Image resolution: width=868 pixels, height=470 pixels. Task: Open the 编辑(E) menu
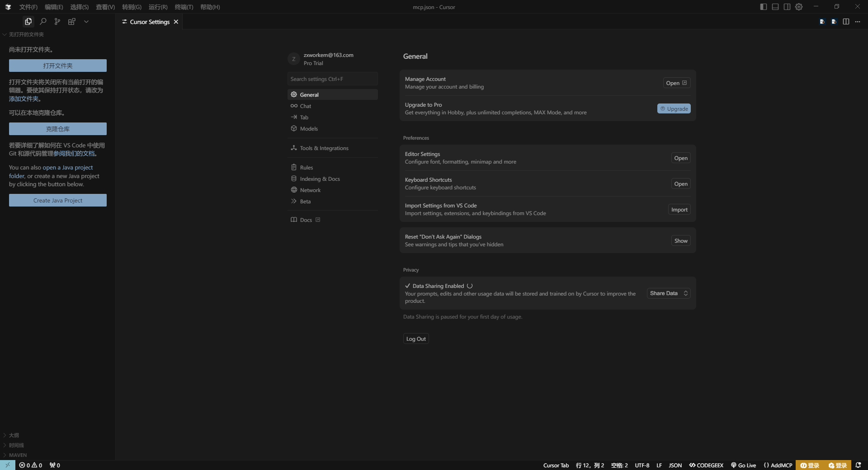[54, 7]
